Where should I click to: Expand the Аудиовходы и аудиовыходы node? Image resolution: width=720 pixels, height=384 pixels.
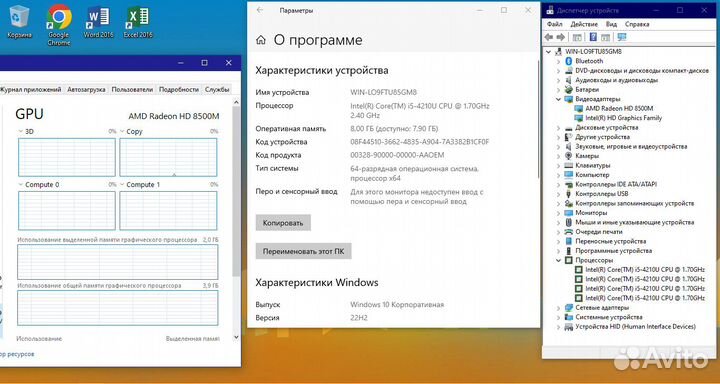pos(558,80)
